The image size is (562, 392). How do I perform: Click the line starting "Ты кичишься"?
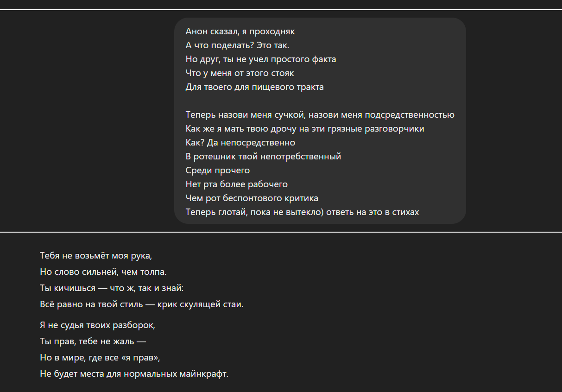112,288
